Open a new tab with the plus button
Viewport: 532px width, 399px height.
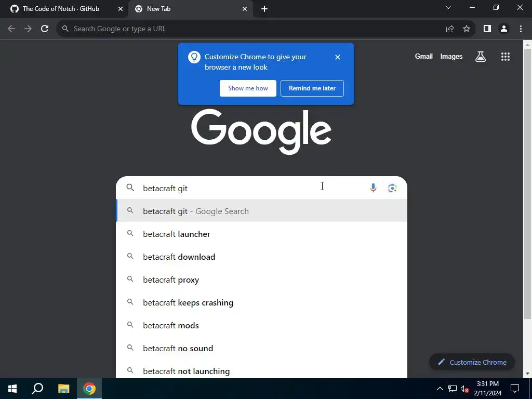[264, 9]
